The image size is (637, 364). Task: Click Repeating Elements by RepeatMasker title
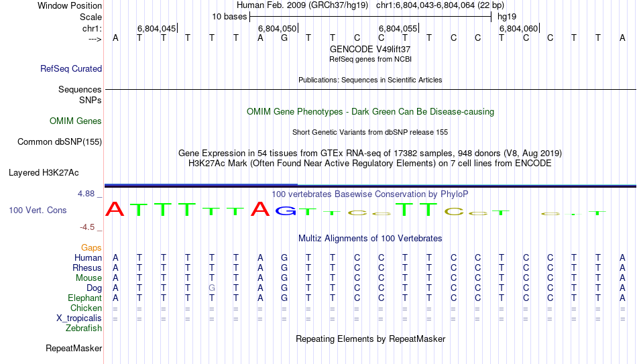coord(370,339)
